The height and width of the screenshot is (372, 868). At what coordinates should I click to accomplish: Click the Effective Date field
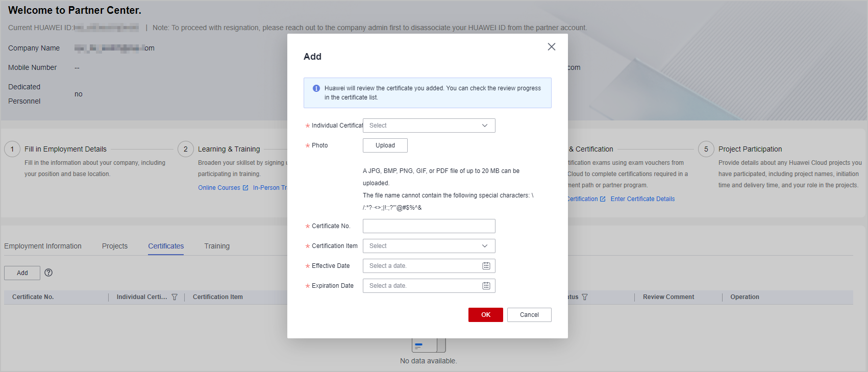click(429, 266)
